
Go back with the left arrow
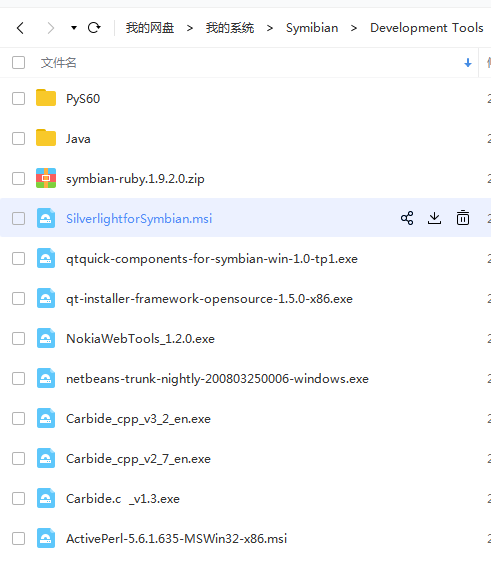(x=20, y=28)
